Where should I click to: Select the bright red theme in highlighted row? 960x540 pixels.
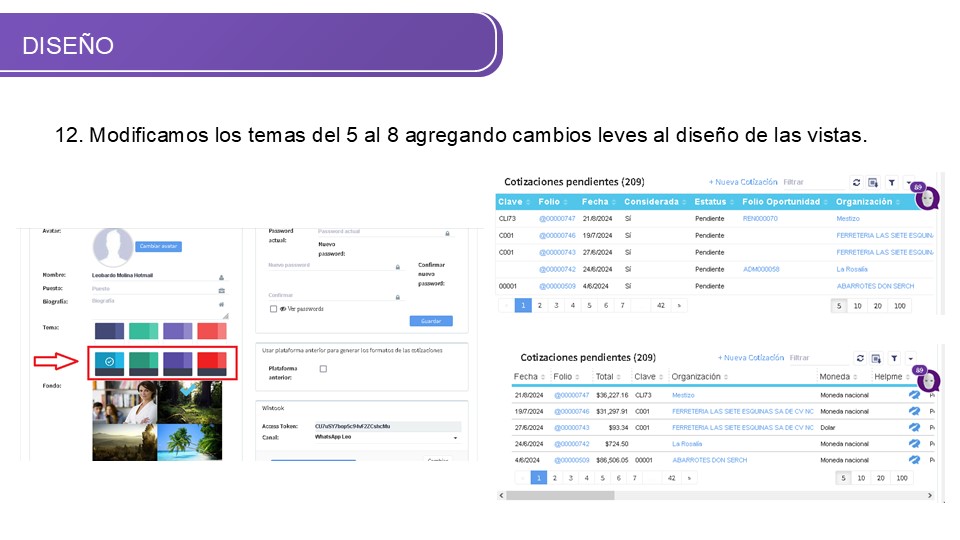coord(212,363)
